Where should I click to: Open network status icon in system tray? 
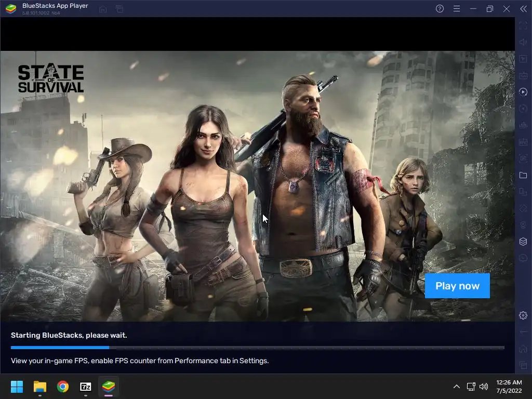(471, 387)
